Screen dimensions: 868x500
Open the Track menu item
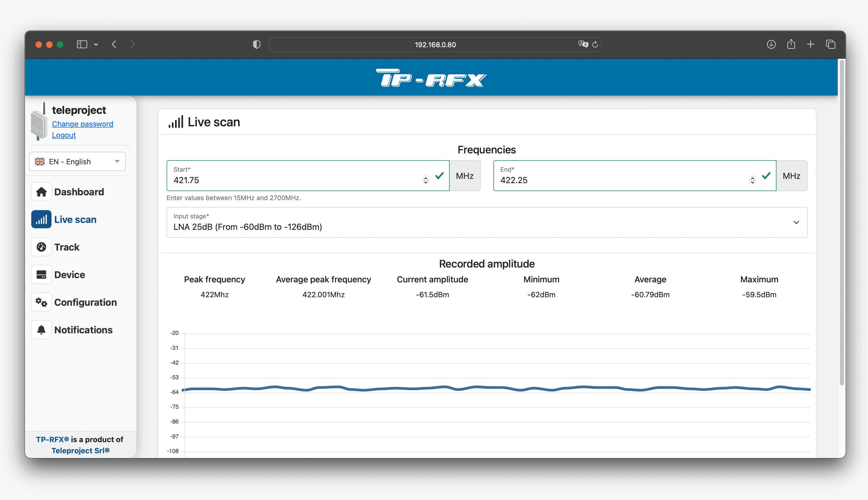(x=67, y=247)
